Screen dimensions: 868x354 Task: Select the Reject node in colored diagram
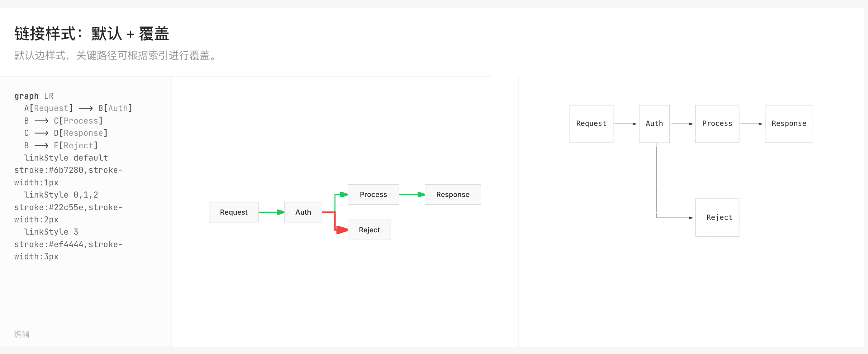[369, 230]
